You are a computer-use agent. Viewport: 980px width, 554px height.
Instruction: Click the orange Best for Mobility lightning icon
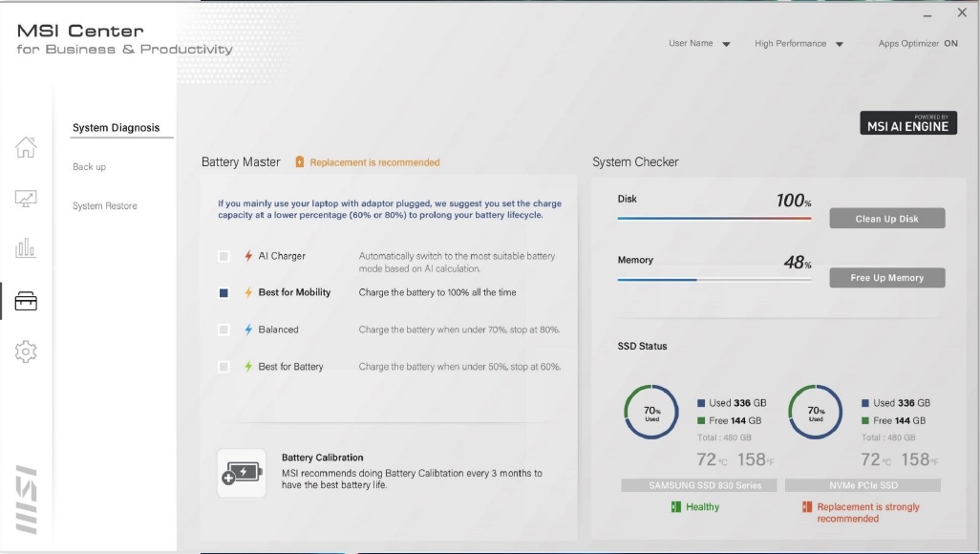click(248, 292)
